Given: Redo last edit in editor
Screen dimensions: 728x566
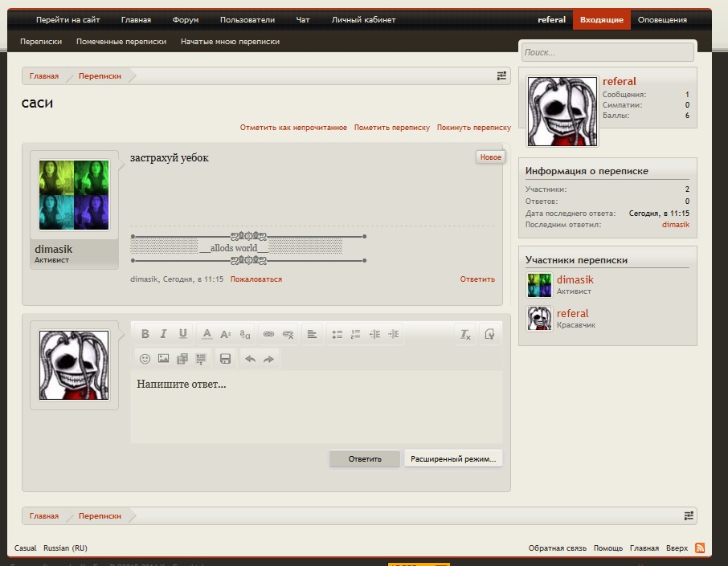Looking at the screenshot, I should (269, 359).
